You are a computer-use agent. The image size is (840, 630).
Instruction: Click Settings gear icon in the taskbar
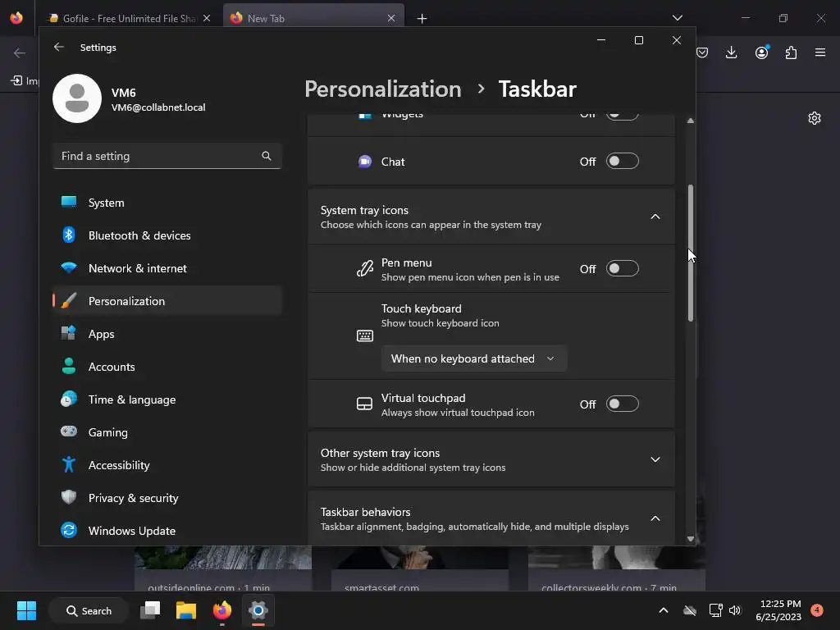pyautogui.click(x=258, y=610)
